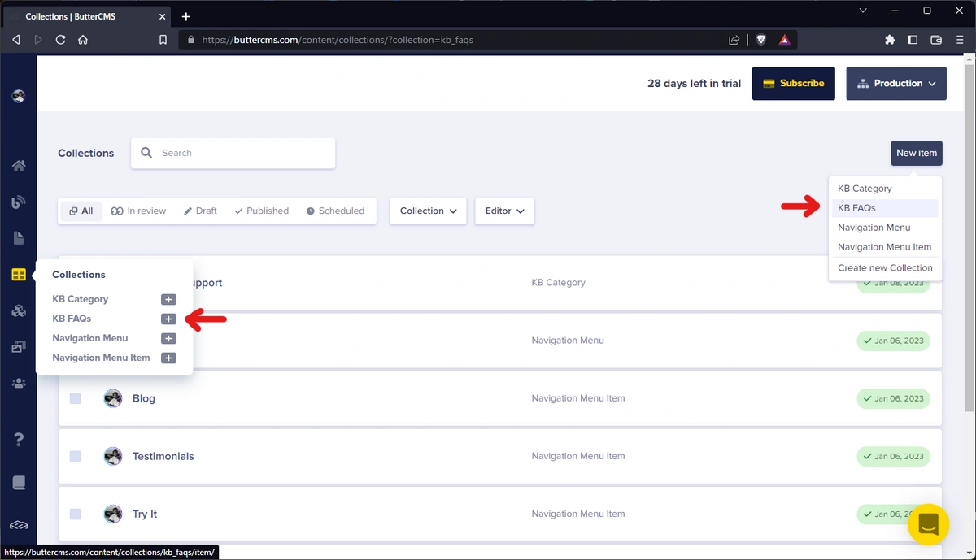Screen dimensions: 976x560
Task: Go to the Home dashboard icon
Action: (x=19, y=166)
